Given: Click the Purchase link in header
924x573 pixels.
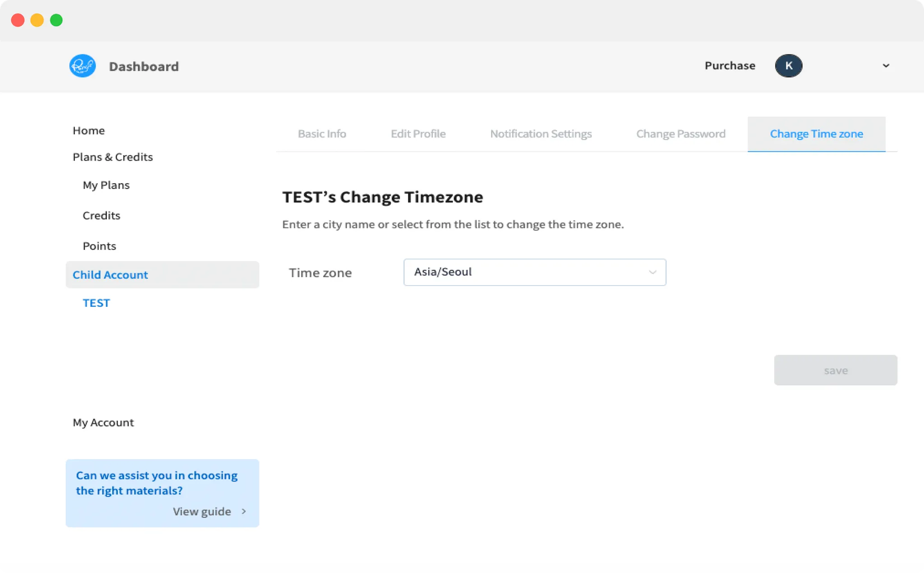Looking at the screenshot, I should pyautogui.click(x=730, y=66).
